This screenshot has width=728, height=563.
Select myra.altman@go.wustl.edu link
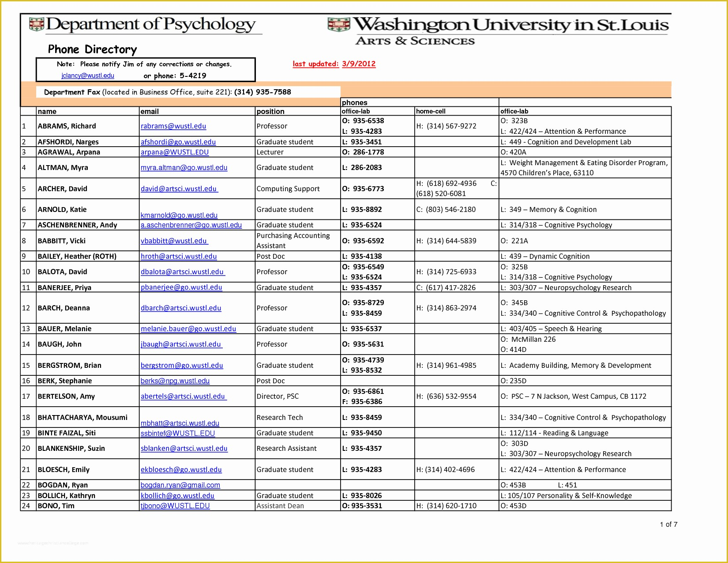pos(184,167)
